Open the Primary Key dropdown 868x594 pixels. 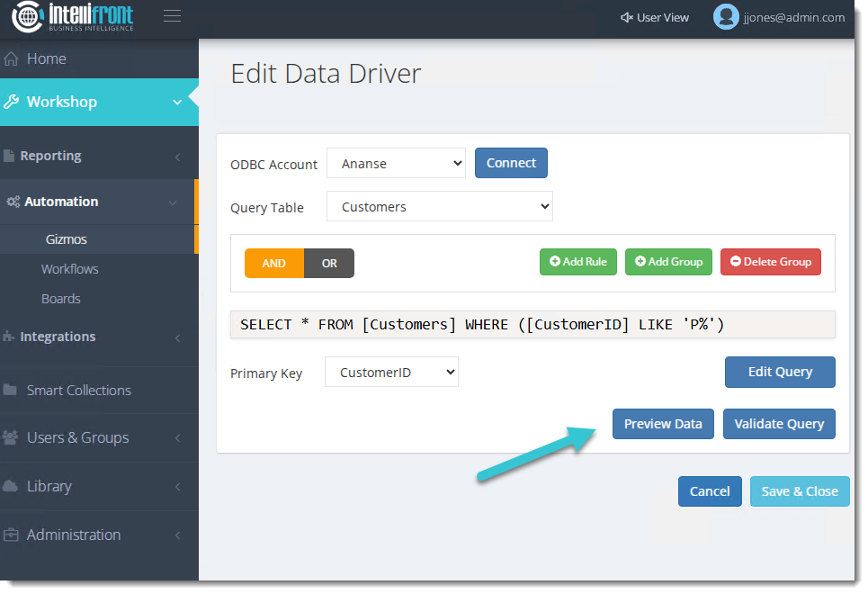[391, 373]
